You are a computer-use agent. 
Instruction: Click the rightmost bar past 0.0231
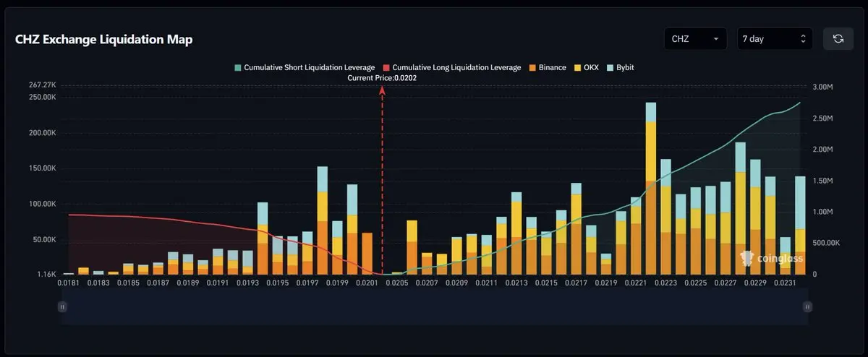point(801,225)
